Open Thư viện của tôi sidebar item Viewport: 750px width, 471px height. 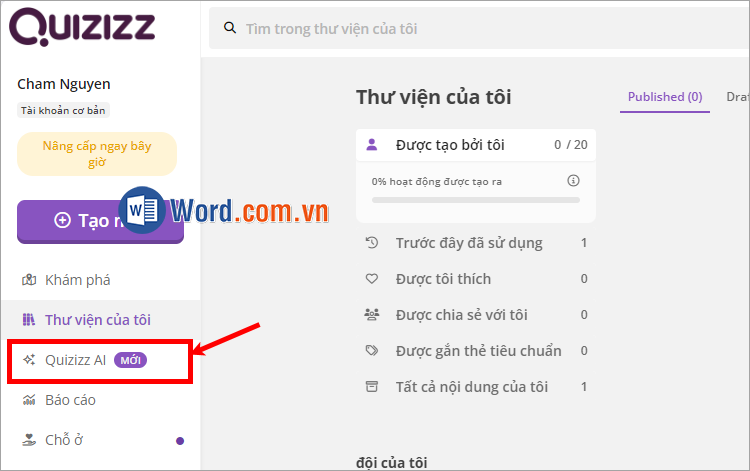click(100, 320)
